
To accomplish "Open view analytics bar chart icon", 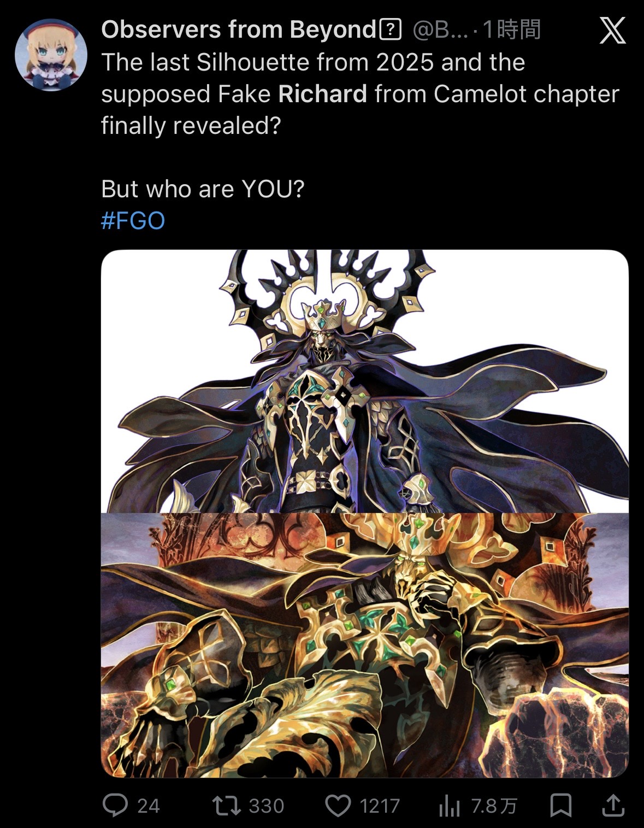I will click(x=449, y=806).
